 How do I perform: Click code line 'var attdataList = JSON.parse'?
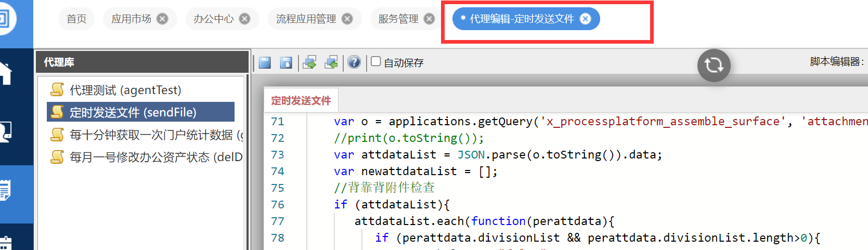pyautogui.click(x=498, y=155)
